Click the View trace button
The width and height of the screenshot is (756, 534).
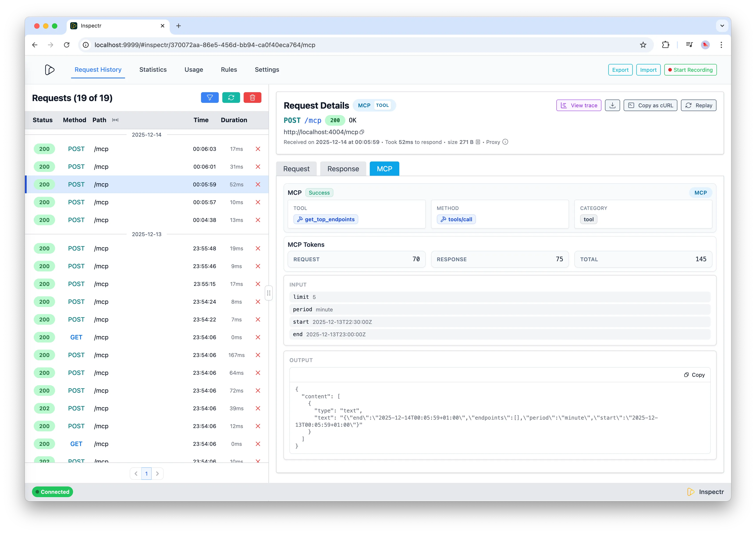click(579, 106)
